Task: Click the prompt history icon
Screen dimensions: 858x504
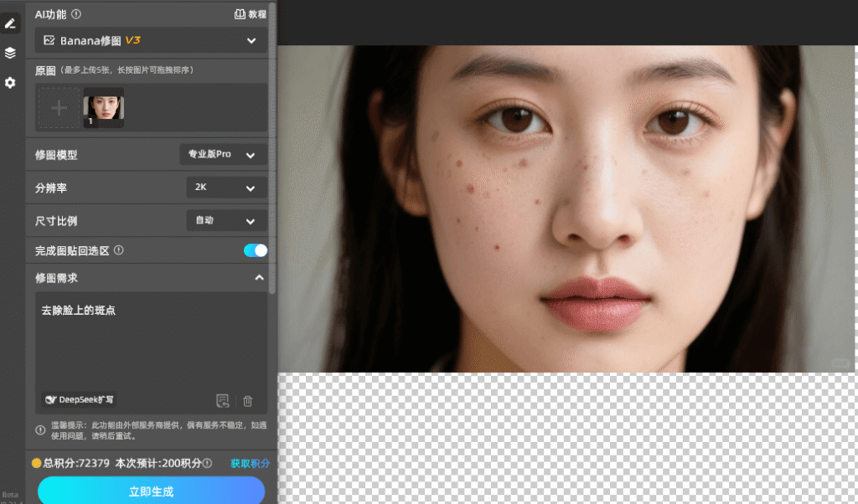Action: pos(222,401)
